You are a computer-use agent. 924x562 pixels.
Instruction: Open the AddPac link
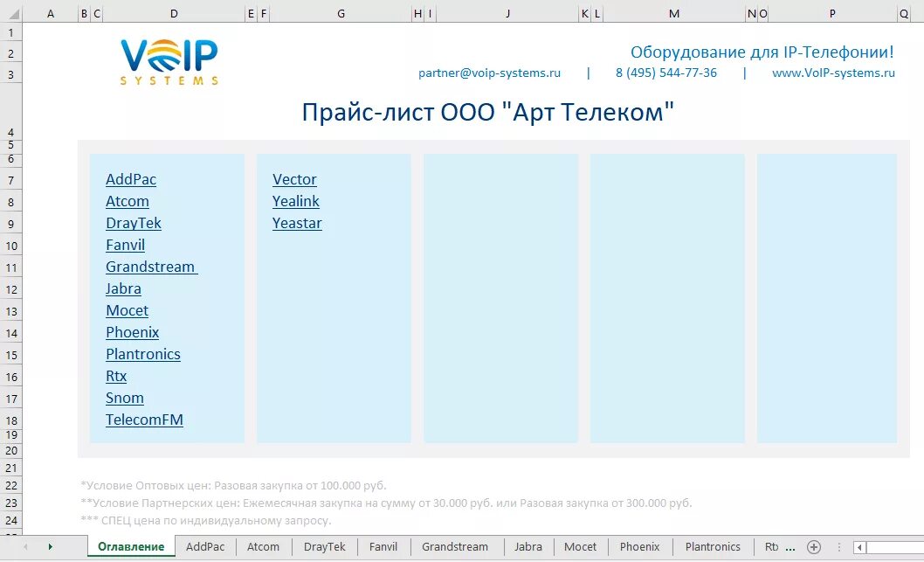pyautogui.click(x=131, y=179)
